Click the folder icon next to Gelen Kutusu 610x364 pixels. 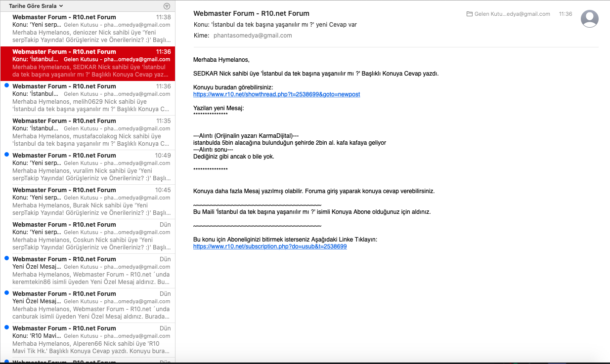(469, 14)
